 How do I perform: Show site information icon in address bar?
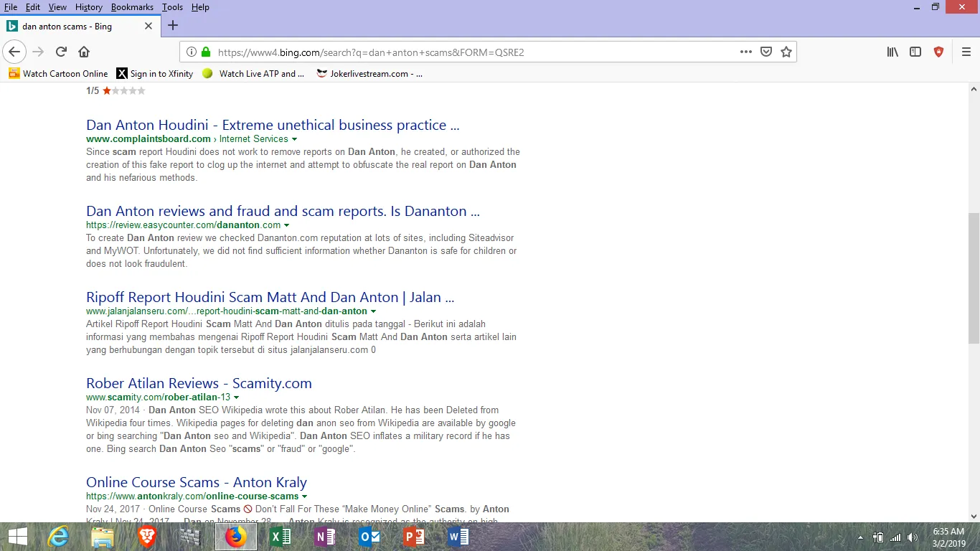coord(192,52)
